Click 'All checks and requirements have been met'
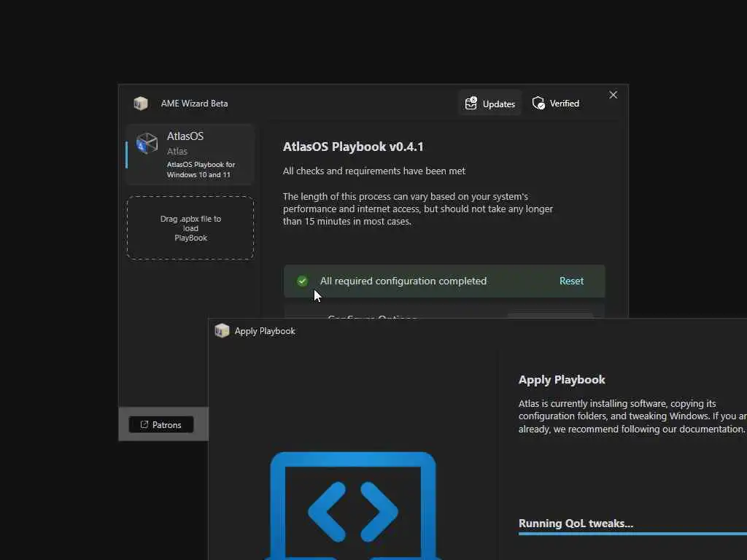747x560 pixels. click(374, 171)
